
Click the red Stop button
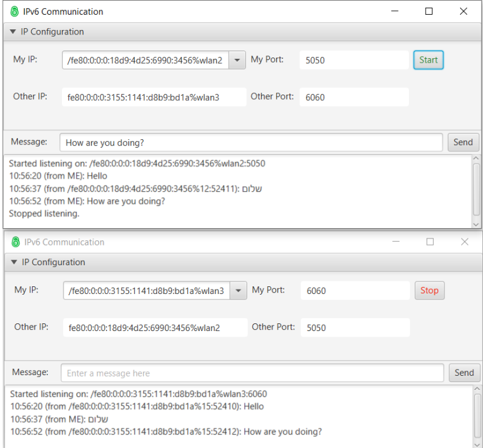pos(429,290)
